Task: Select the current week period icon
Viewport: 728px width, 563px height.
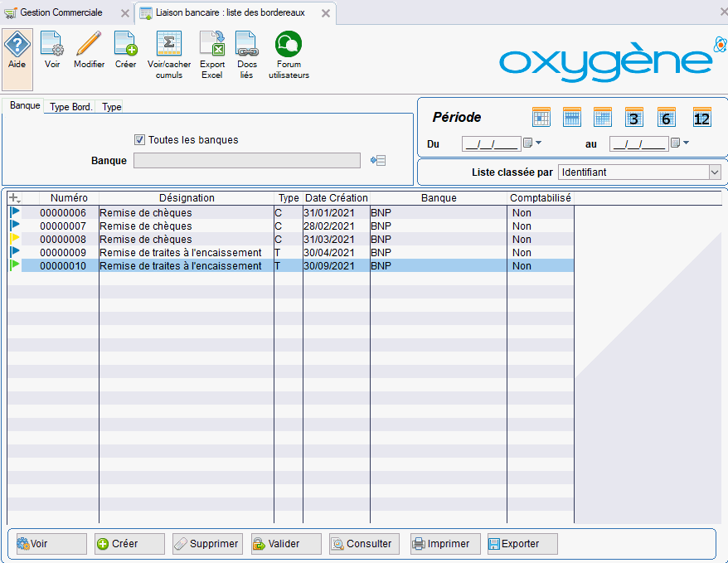Action: [x=571, y=118]
